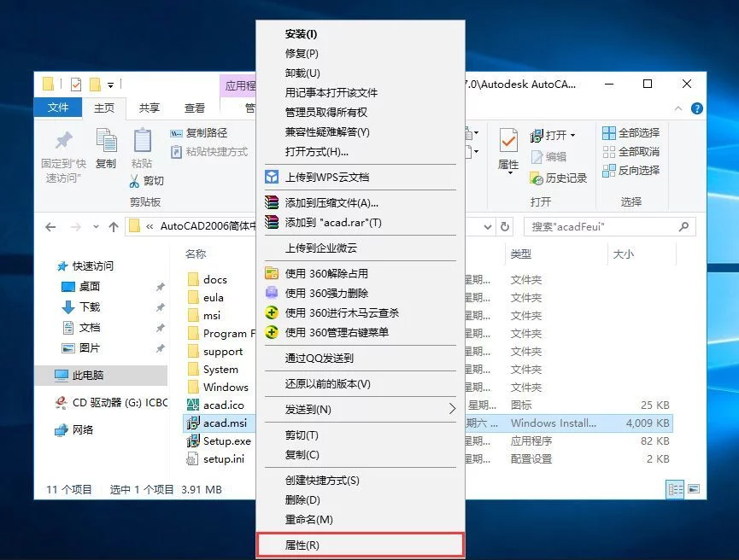Click the address bar refresh icon
The width and height of the screenshot is (739, 560).
coord(505,226)
